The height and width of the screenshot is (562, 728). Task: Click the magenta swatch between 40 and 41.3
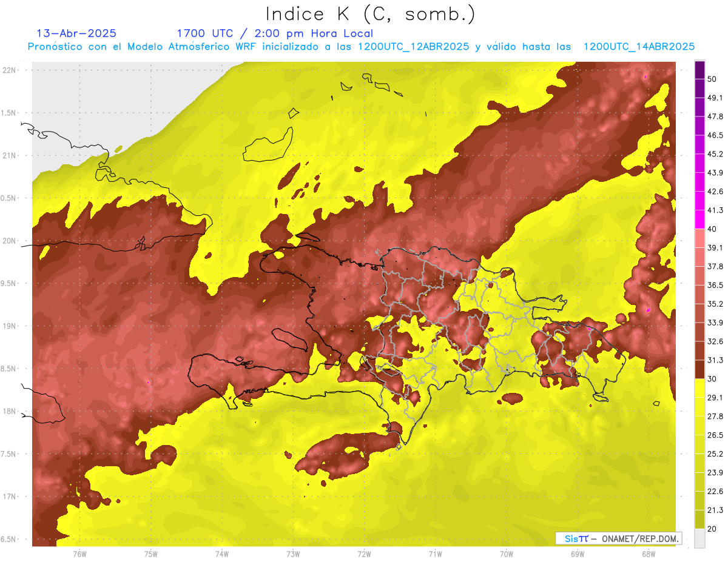[700, 219]
